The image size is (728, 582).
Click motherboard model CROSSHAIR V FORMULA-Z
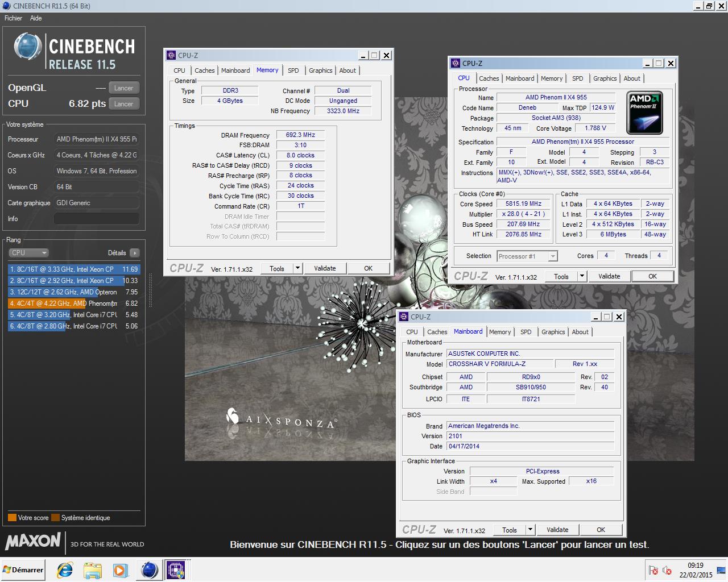[500, 364]
